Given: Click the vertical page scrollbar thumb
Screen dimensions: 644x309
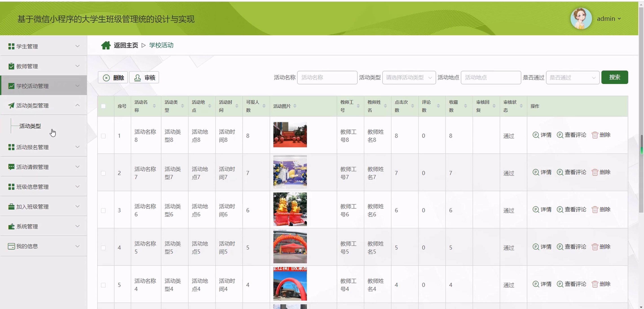Looking at the screenshot, I should pos(641,110).
